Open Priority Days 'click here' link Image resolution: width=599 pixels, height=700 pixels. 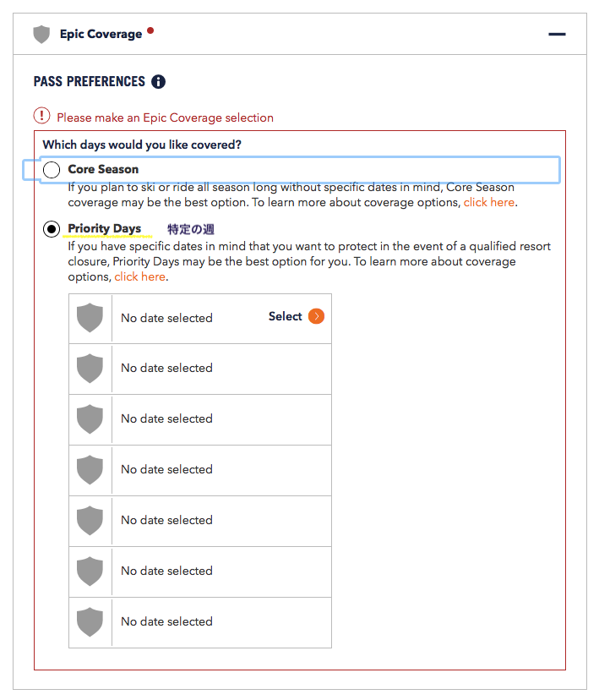[139, 276]
